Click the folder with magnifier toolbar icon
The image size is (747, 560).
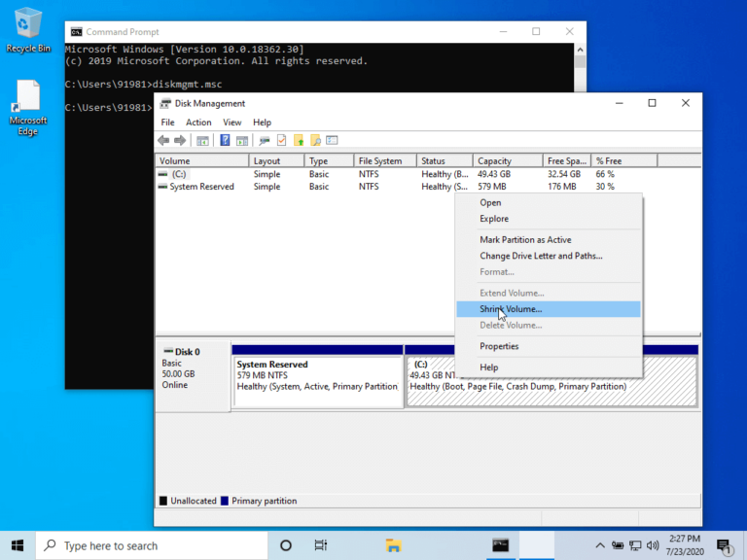tap(315, 140)
